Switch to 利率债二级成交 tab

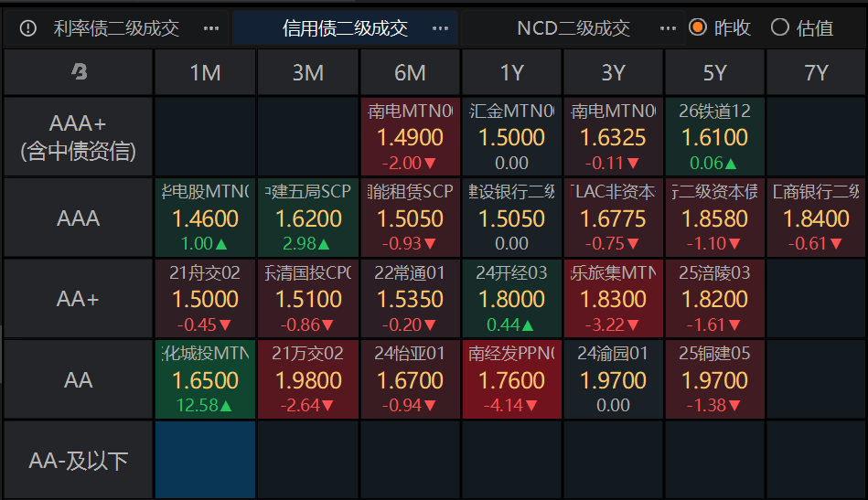[x=116, y=28]
